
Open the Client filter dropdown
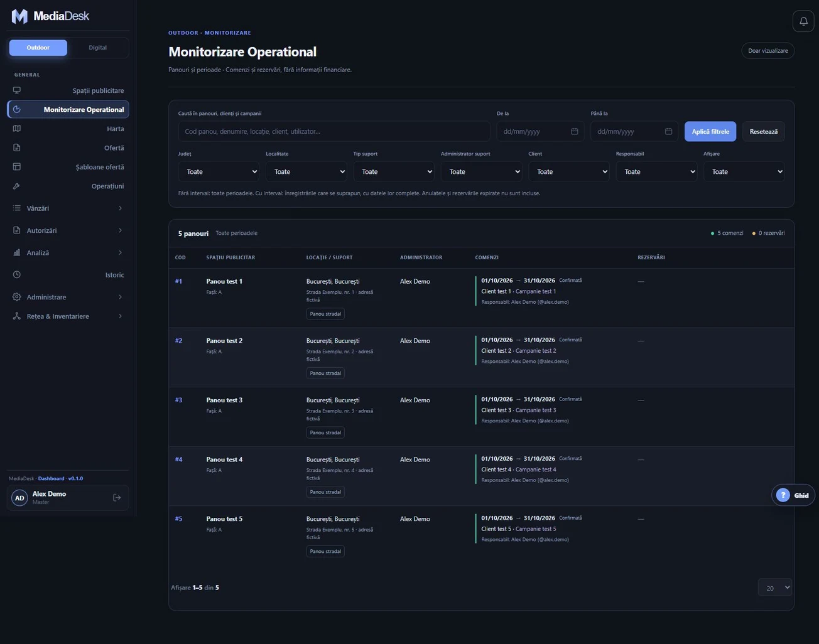(569, 171)
